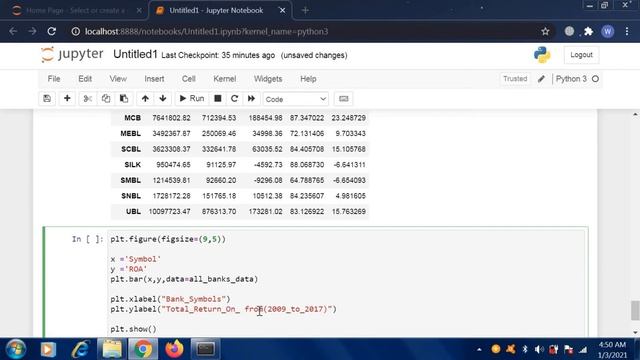Bookmark this page with star icon
This screenshot has width=640, height=360.
point(545,31)
